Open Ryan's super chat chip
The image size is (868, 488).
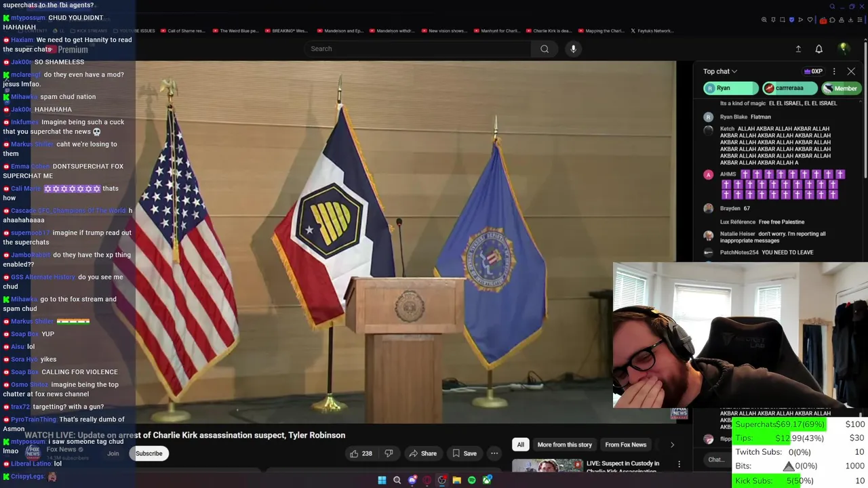point(730,88)
